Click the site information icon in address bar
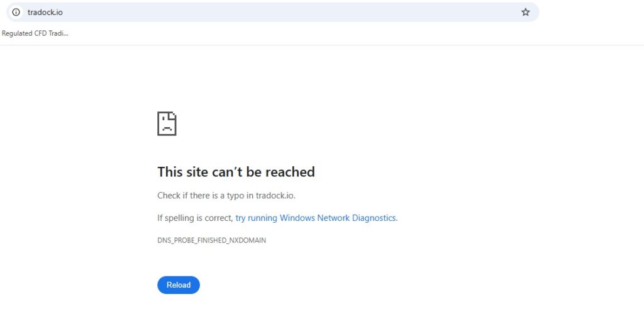 (x=16, y=12)
